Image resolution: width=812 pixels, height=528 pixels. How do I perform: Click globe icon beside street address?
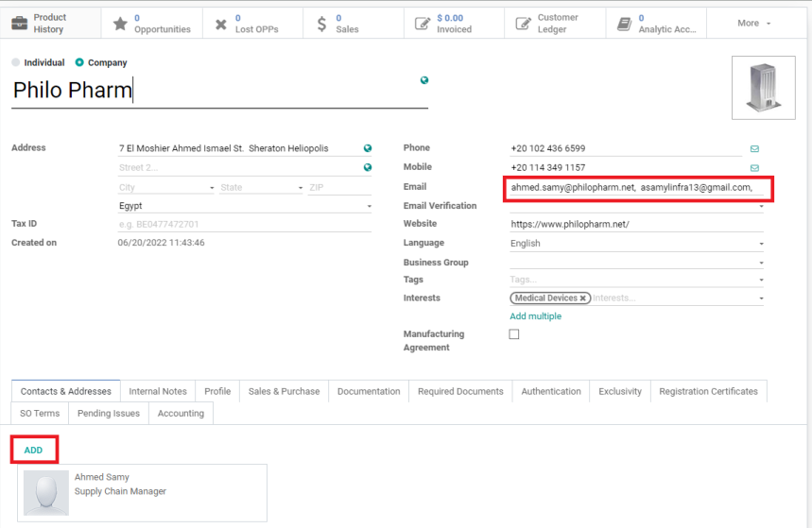(368, 148)
